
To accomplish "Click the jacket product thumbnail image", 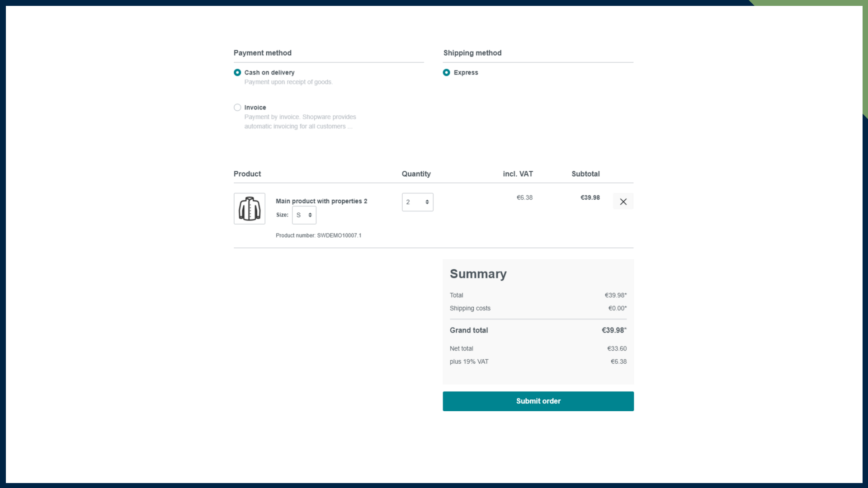I will tap(249, 208).
